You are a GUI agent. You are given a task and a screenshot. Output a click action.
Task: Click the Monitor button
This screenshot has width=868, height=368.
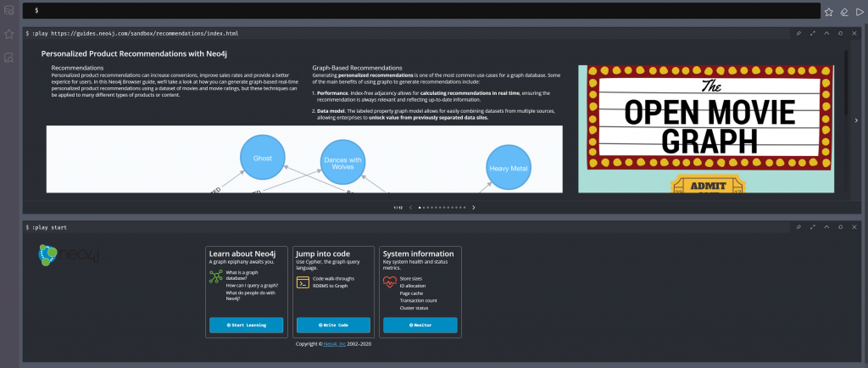[x=420, y=325]
